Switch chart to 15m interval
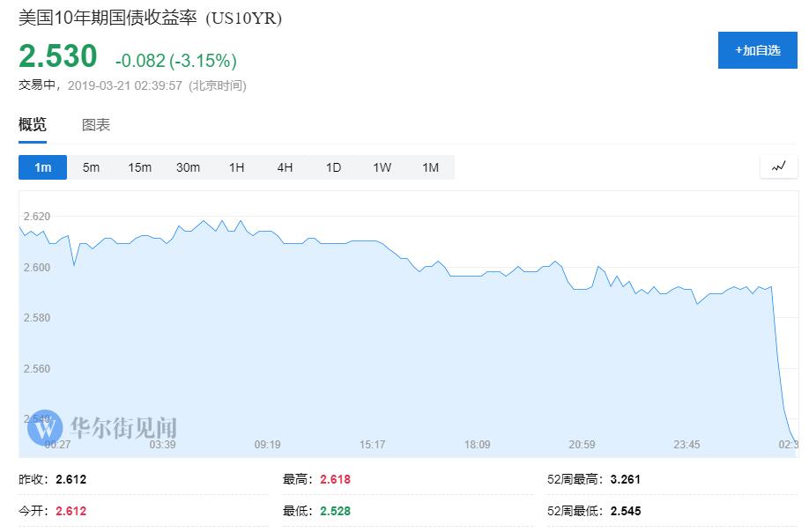Screen dimensions: 809x532 [x=139, y=167]
